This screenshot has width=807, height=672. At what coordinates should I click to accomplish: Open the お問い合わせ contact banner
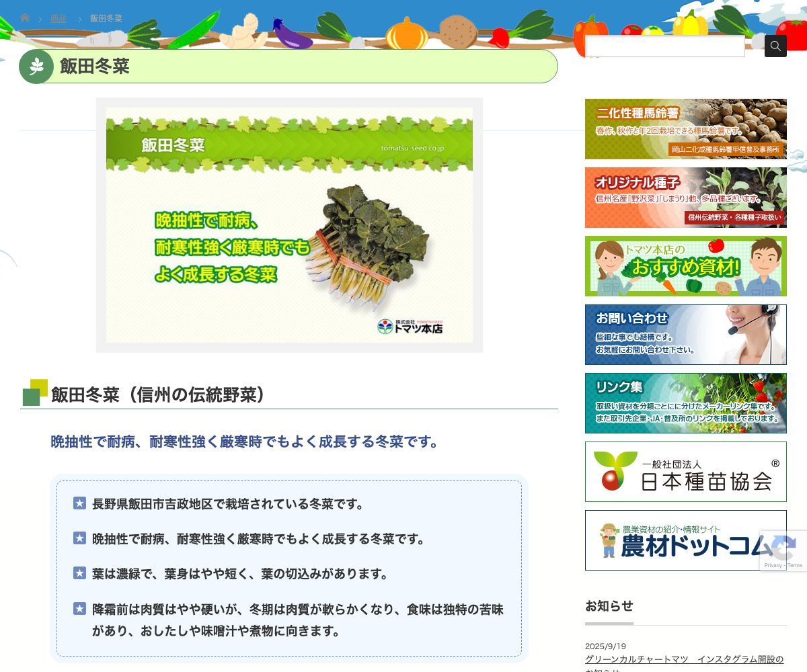685,335
